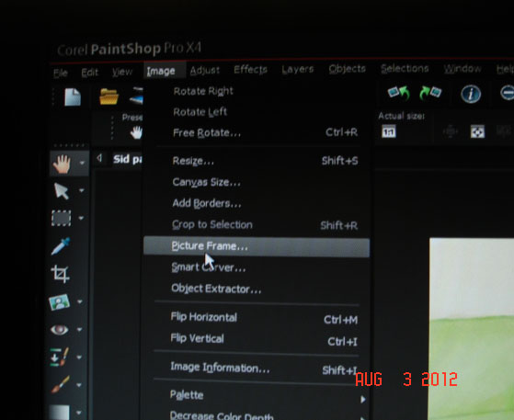Click the fit to window icon

pyautogui.click(x=477, y=131)
